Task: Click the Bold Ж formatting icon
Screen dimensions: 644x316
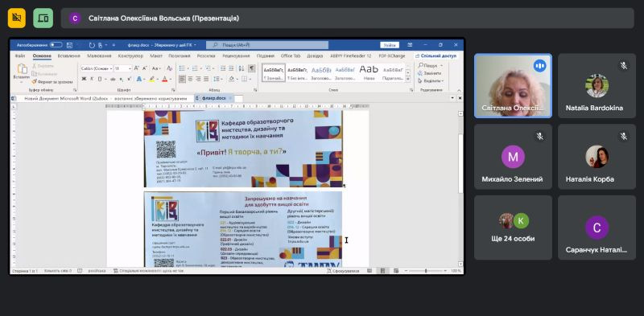Action: tap(85, 79)
